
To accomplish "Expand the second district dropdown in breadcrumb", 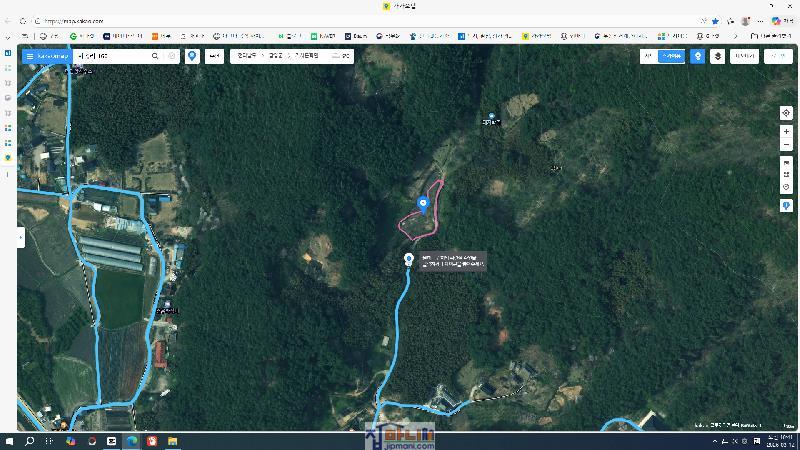I will click(277, 57).
